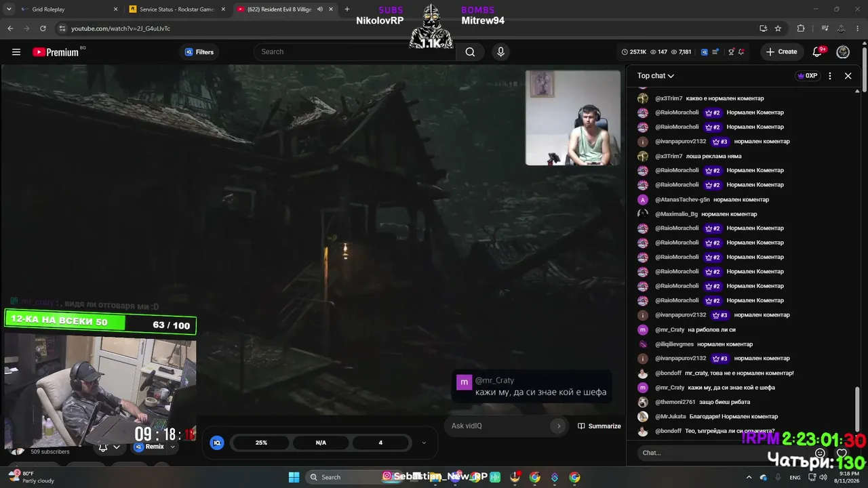Open vidIQ list icon in stats bar
This screenshot has height=488, width=868.
pyautogui.click(x=715, y=52)
